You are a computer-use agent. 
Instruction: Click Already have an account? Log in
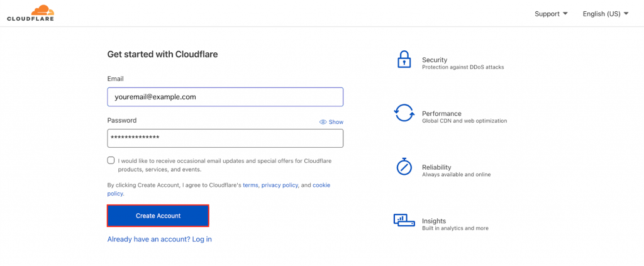click(x=159, y=240)
